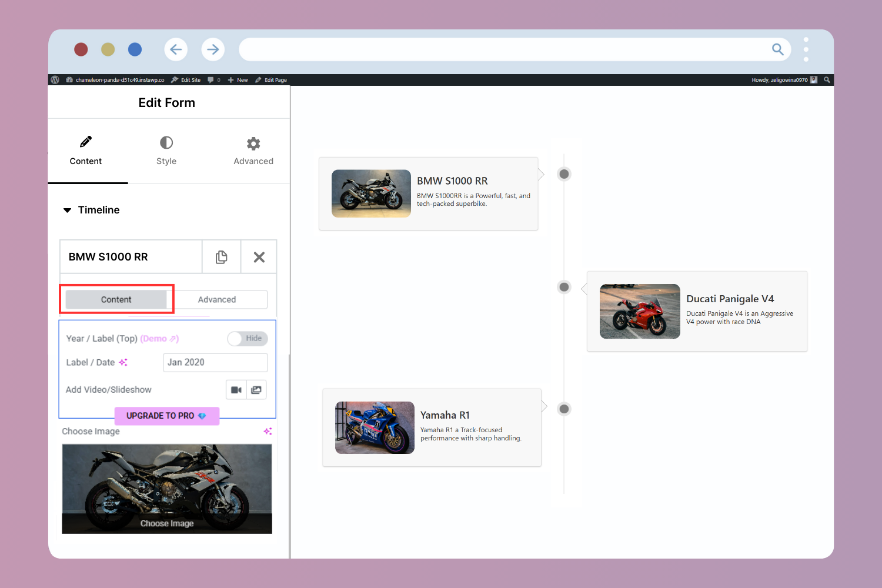Screen dimensions: 882x588
Task: Duplicate the BMW S1000 RR timeline item
Action: [221, 257]
